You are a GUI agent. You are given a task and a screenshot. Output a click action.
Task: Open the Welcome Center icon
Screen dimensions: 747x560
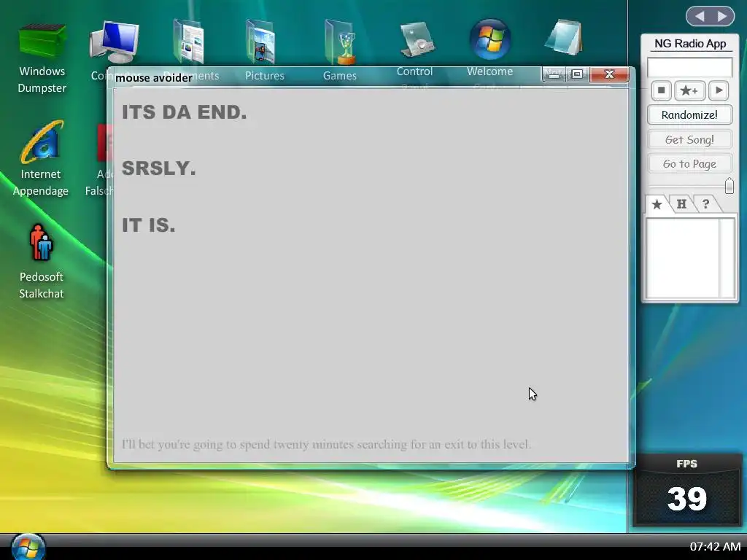coord(490,39)
